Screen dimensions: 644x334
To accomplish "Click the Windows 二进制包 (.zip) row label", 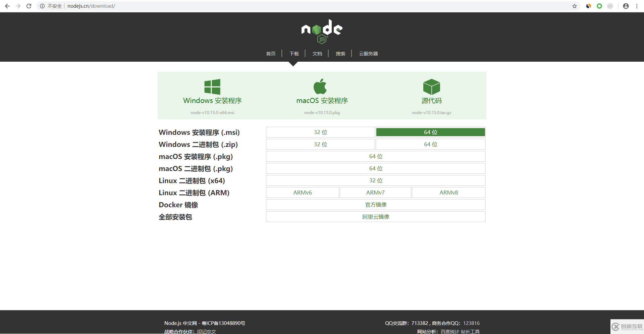I will tap(198, 145).
